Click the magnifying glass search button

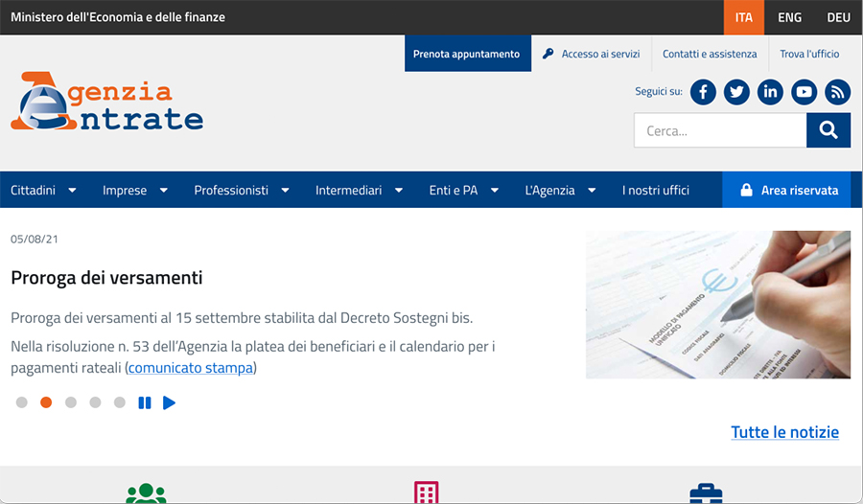[828, 131]
